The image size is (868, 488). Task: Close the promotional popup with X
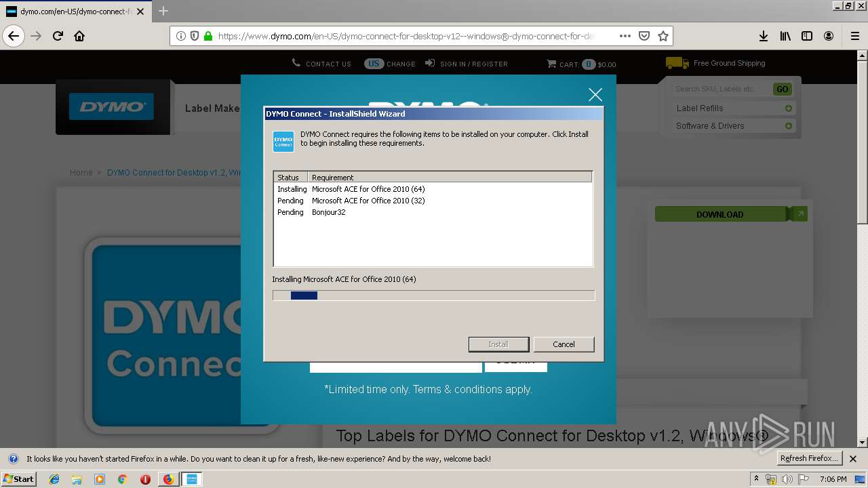coord(595,95)
